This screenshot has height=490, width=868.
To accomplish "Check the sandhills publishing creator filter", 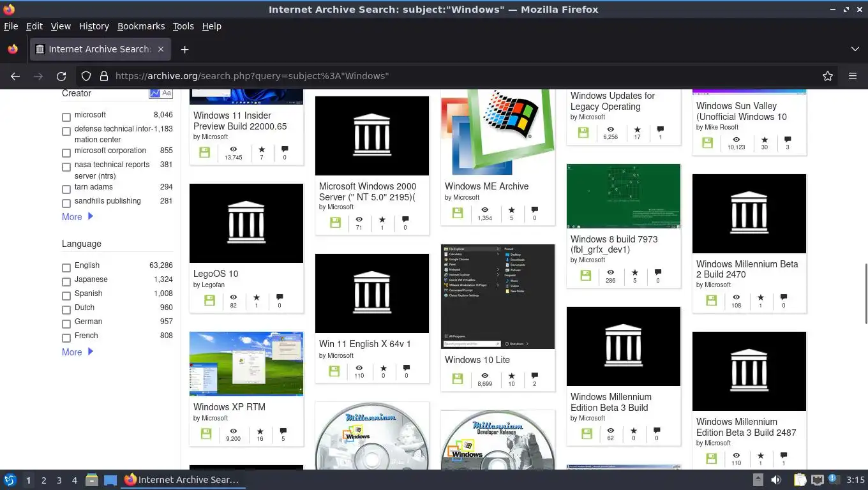I will coord(66,204).
